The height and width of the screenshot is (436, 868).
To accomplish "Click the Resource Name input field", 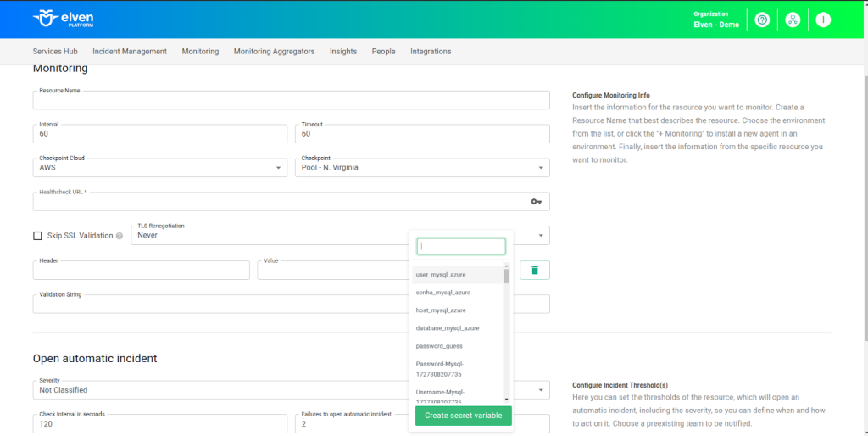I will pos(291,101).
